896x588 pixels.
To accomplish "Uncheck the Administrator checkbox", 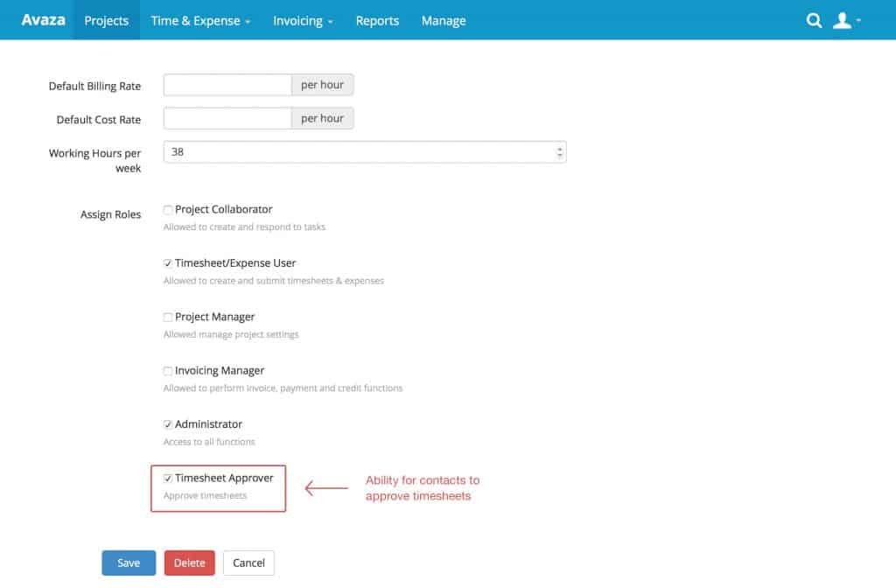I will coord(167,424).
